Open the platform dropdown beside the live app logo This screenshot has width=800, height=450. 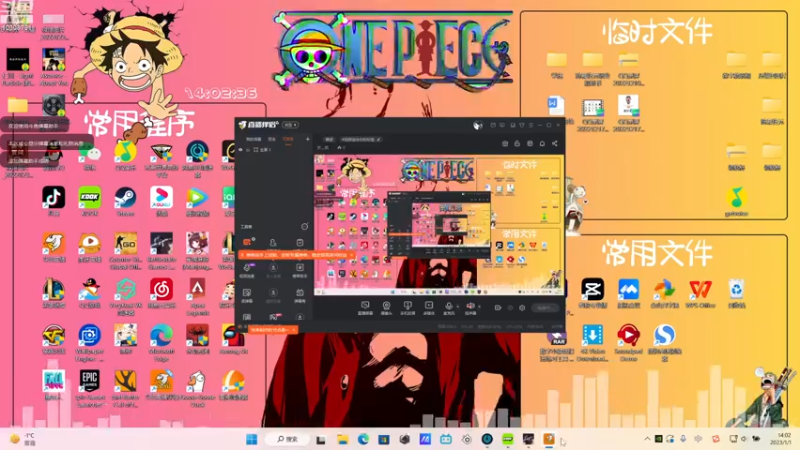(290, 125)
